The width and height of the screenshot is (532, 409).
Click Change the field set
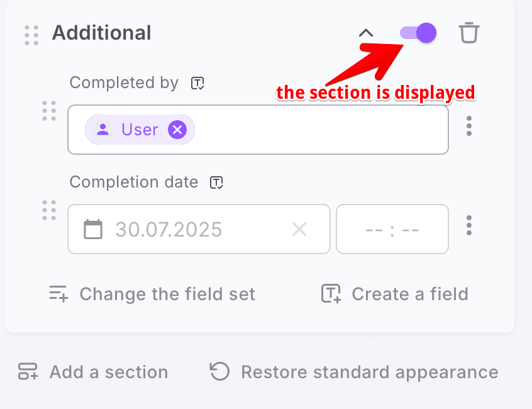[x=152, y=294]
